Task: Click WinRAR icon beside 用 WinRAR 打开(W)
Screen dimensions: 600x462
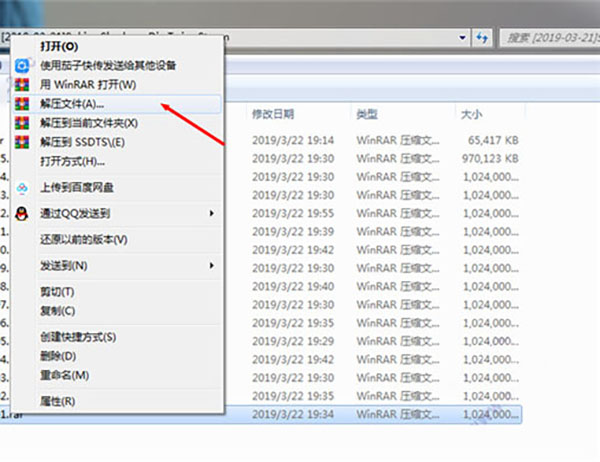Action: pos(22,85)
